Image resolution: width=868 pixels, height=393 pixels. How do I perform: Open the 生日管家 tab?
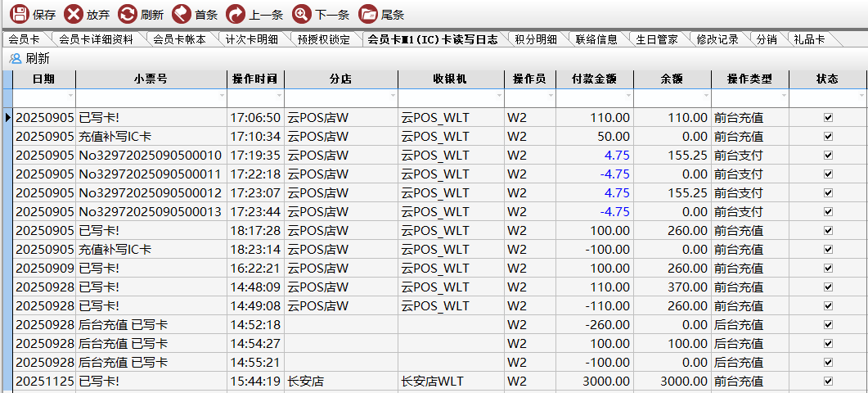pos(657,39)
